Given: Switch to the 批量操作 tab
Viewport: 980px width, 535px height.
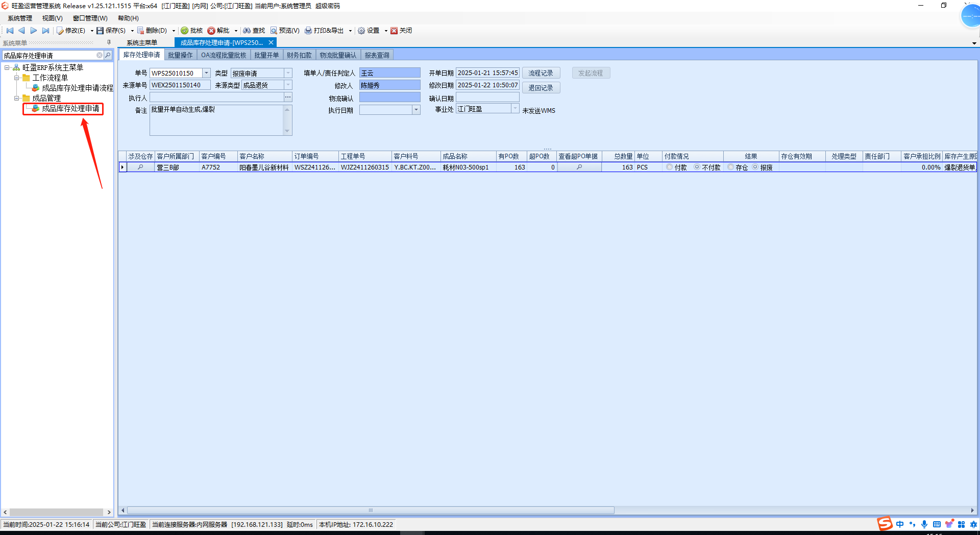Looking at the screenshot, I should (x=180, y=55).
